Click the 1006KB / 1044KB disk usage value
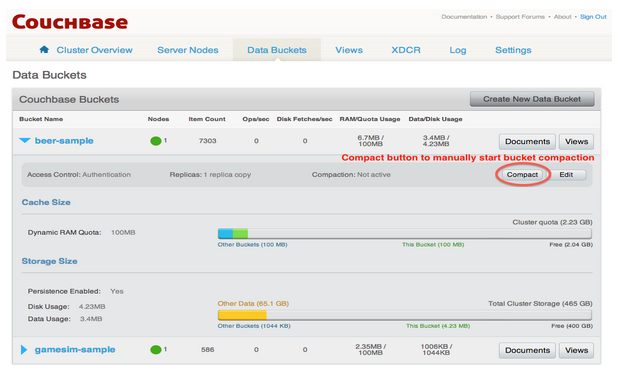The image size is (618, 371). [436, 350]
